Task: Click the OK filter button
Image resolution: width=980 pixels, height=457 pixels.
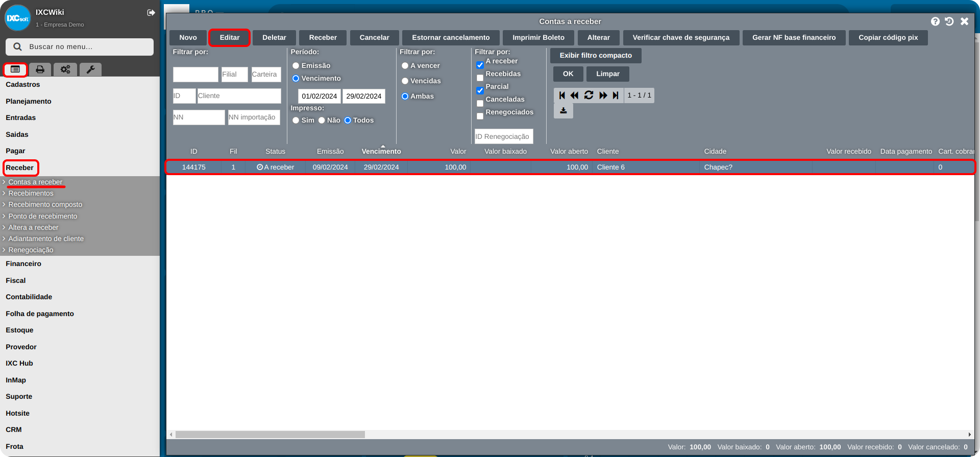Action: point(568,74)
